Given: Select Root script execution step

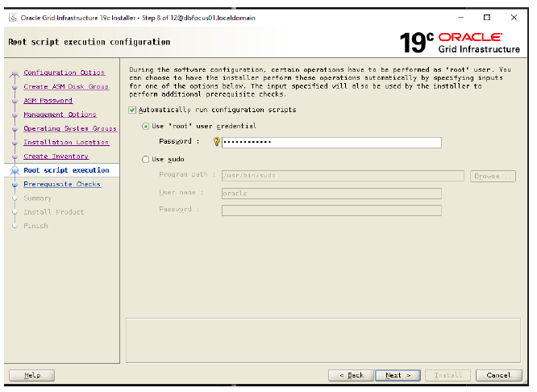Looking at the screenshot, I should pyautogui.click(x=66, y=170).
